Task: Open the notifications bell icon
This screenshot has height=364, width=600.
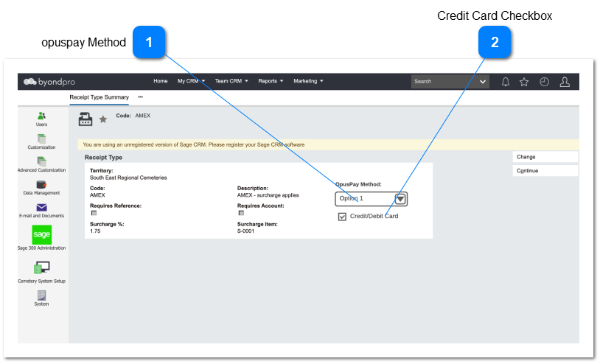Action: pyautogui.click(x=506, y=82)
